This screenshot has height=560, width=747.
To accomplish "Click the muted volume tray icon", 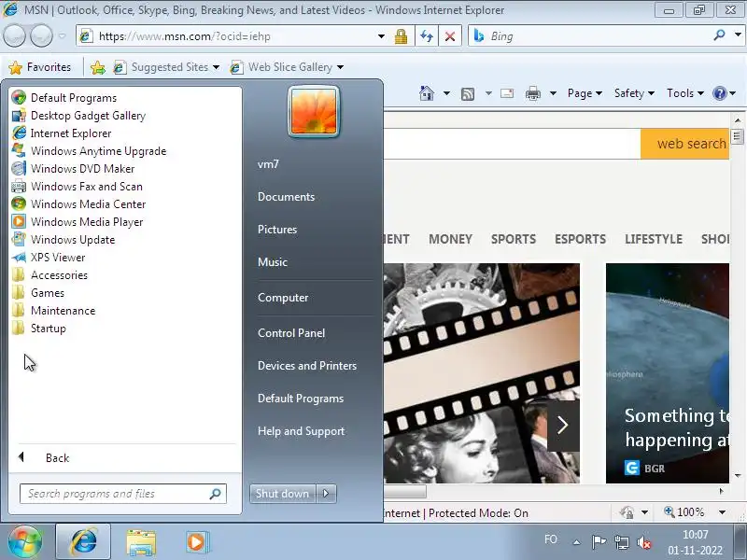I will (643, 542).
